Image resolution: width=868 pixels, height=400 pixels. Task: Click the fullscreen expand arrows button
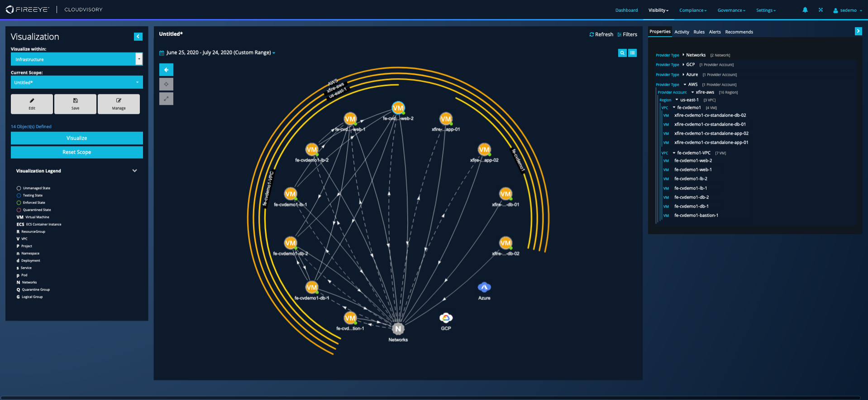166,99
